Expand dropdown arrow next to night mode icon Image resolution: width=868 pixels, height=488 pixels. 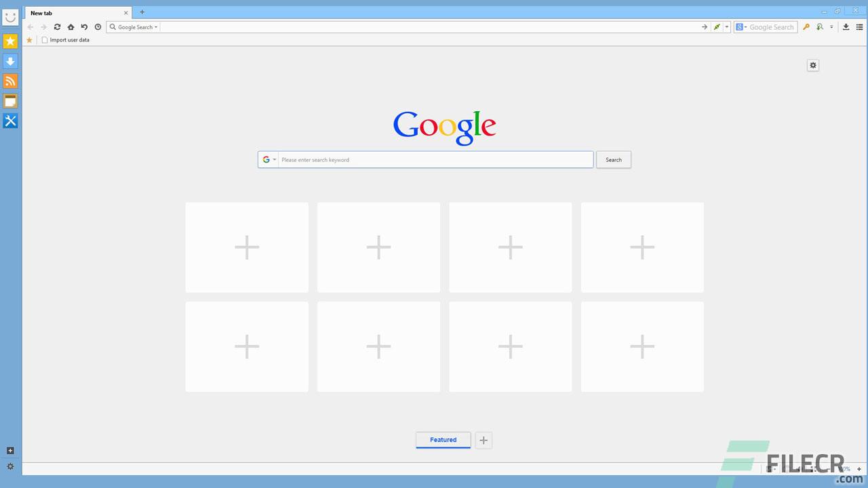tap(831, 27)
